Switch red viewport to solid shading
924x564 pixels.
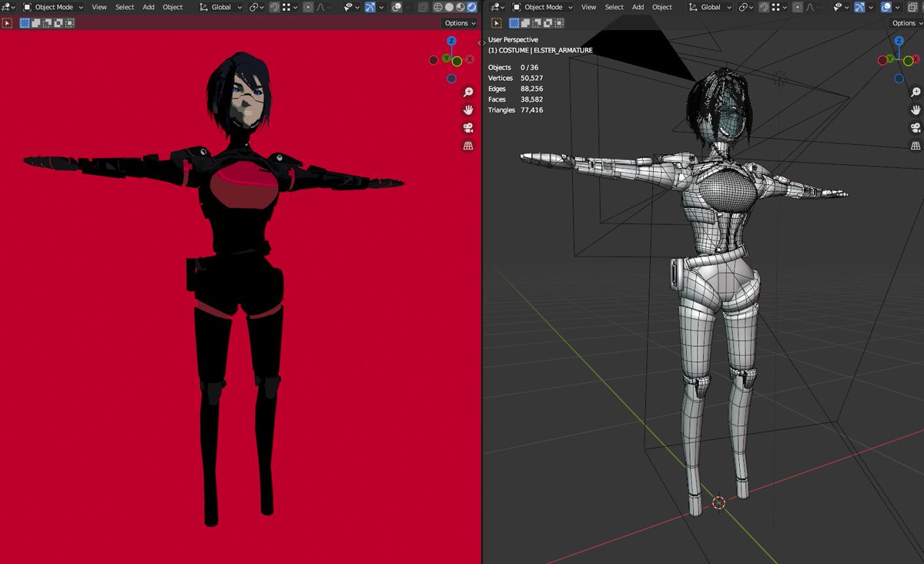click(x=449, y=7)
